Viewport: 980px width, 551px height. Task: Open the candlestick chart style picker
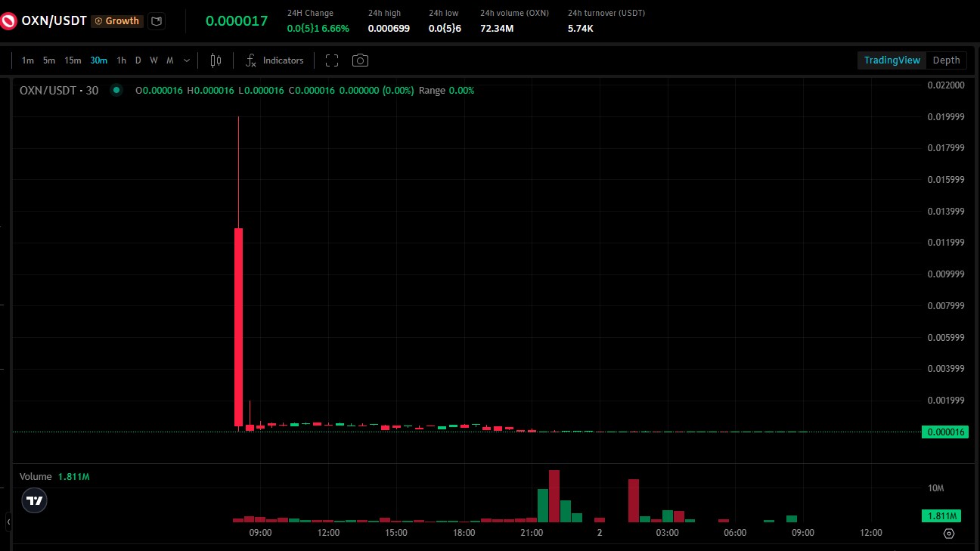[216, 60]
